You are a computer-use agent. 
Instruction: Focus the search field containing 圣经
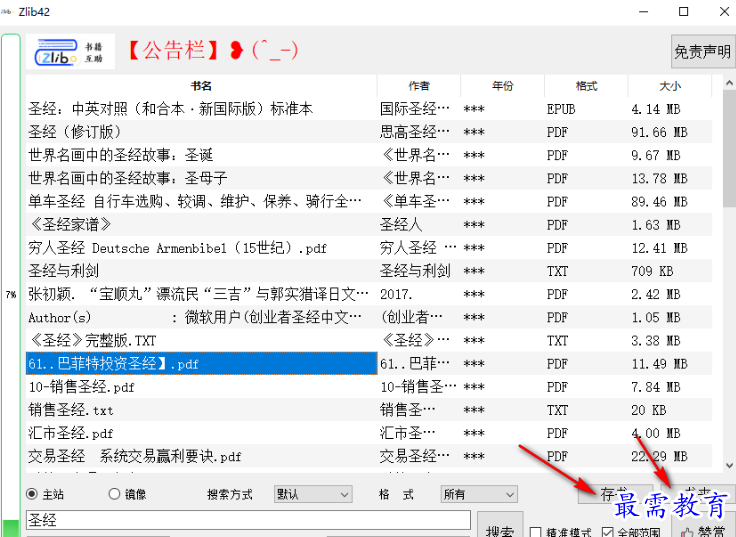tap(248, 520)
